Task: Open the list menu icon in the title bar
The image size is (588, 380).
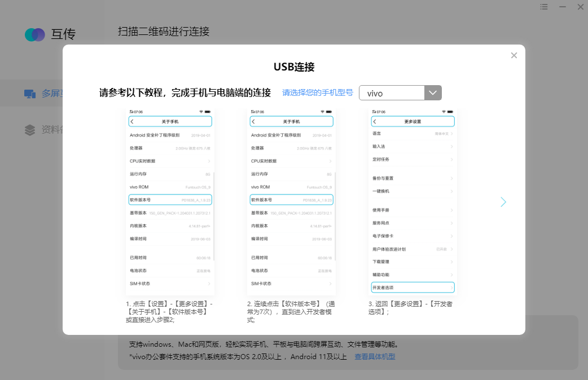Action: (x=543, y=7)
